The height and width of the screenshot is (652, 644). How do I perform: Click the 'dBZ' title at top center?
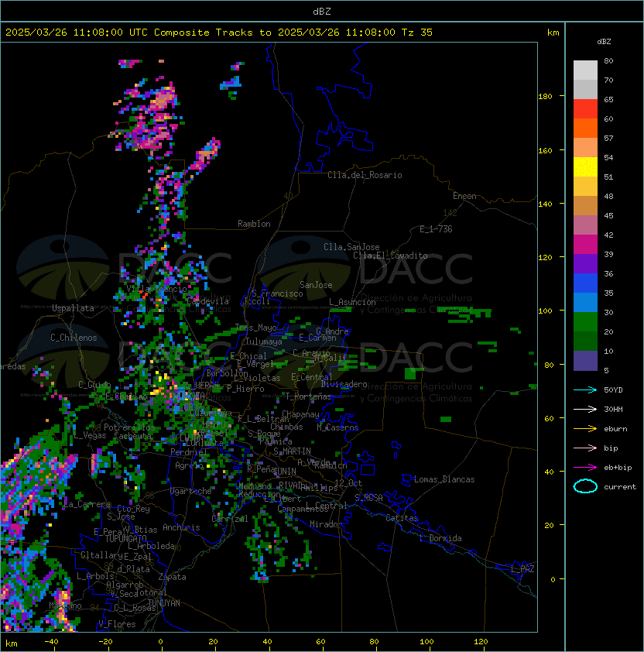click(322, 12)
